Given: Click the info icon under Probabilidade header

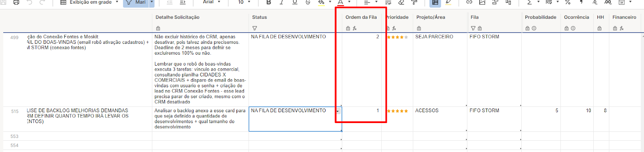Looking at the screenshot, I should (x=534, y=28).
